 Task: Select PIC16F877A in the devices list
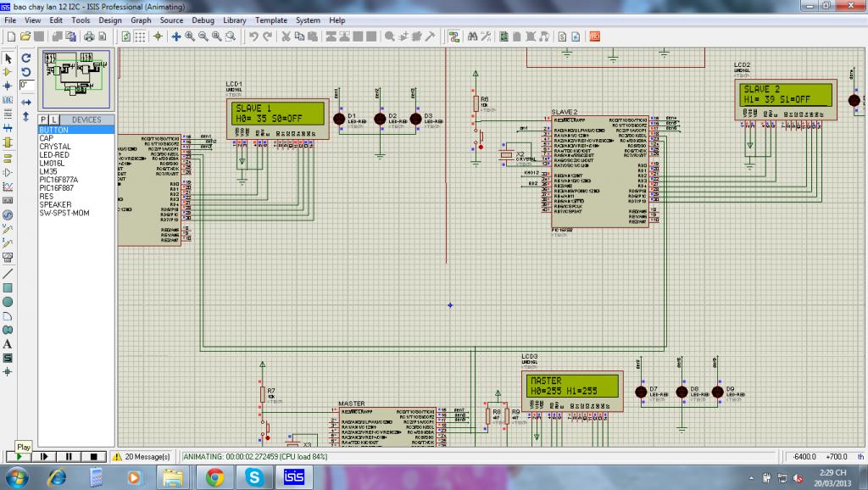click(57, 180)
